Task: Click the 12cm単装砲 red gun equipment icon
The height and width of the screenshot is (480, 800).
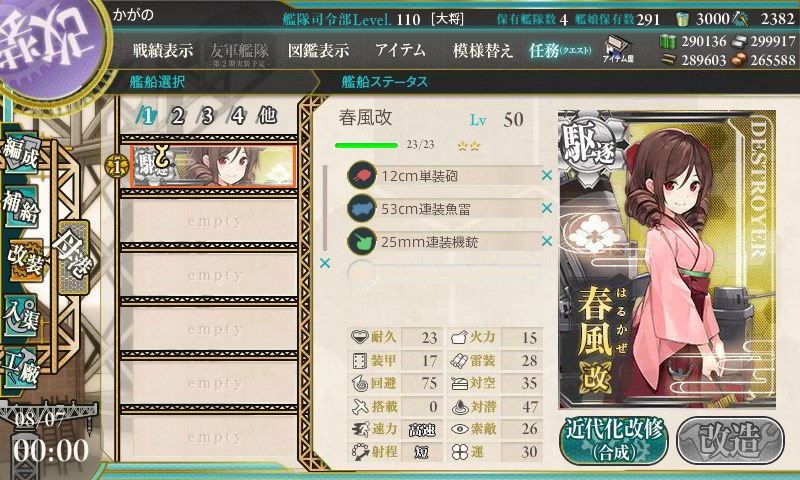Action: 362,175
